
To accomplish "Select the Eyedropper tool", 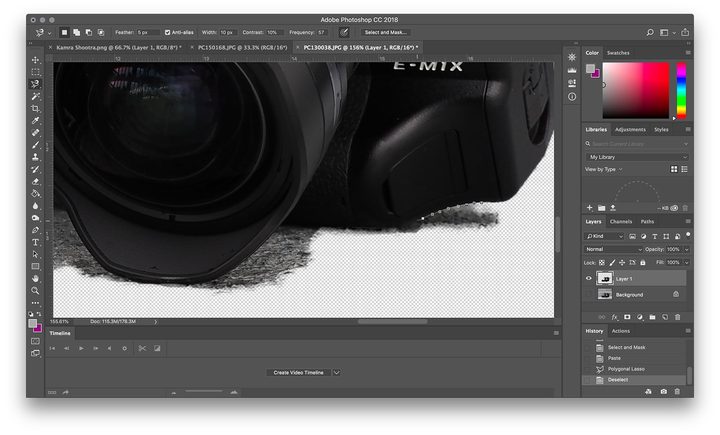I will (35, 120).
